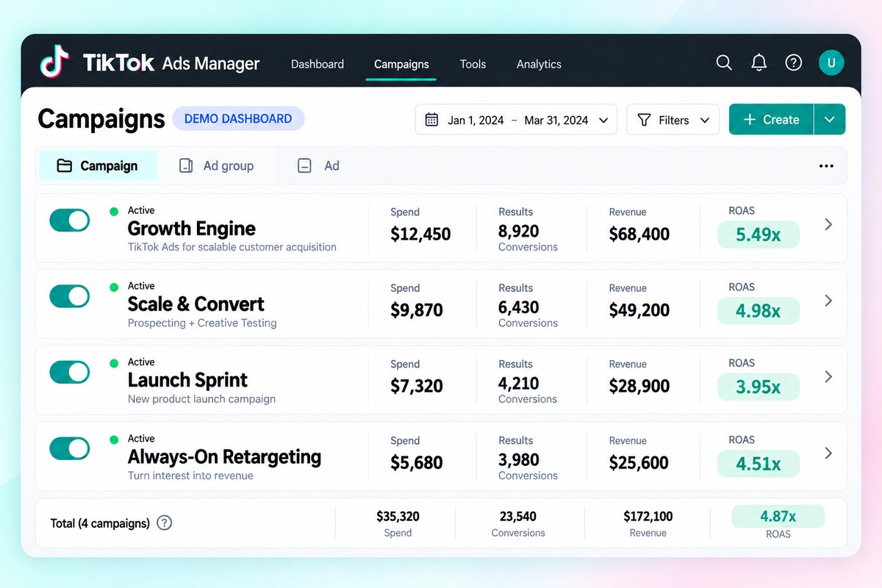Click the 23,540 total conversions
This screenshot has width=882, height=588.
click(x=517, y=517)
